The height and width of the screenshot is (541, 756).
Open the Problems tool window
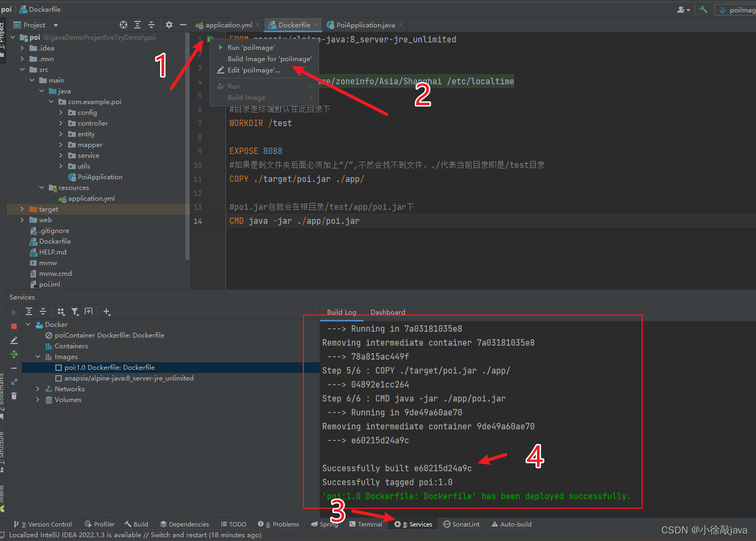click(x=278, y=524)
